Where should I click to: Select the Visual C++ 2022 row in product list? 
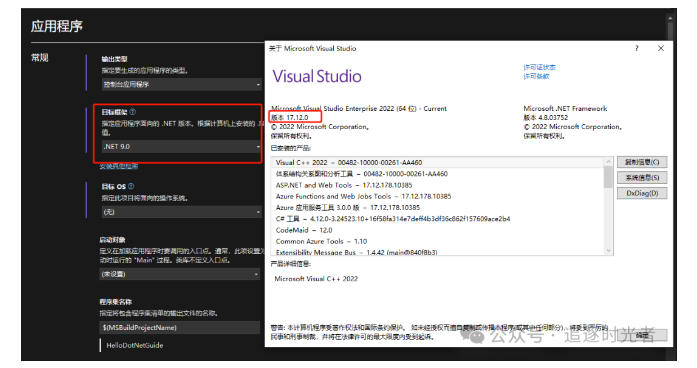pos(437,162)
